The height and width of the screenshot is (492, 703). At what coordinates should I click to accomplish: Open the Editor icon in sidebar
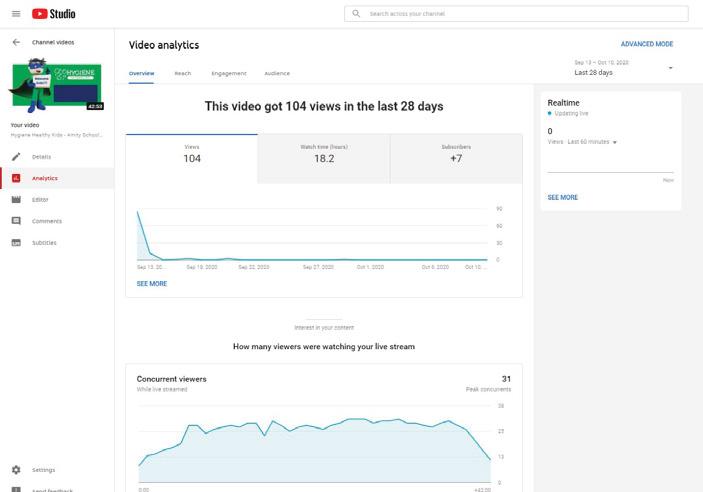(x=16, y=200)
